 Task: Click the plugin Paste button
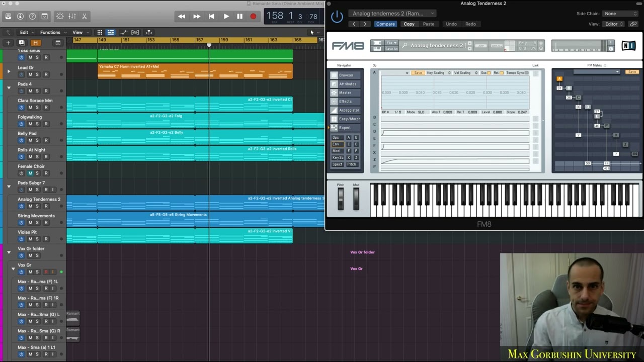[x=429, y=24]
